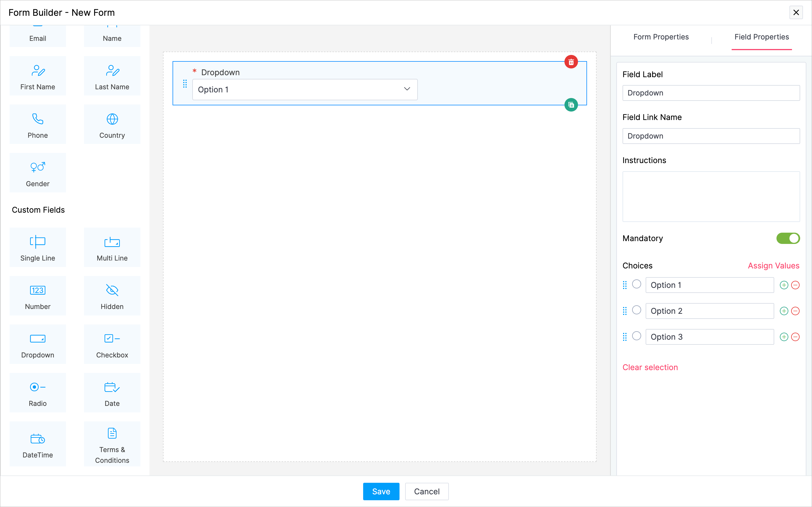This screenshot has width=812, height=507.
Task: Click the add-choice plus icon beside Option 2
Action: click(x=784, y=311)
